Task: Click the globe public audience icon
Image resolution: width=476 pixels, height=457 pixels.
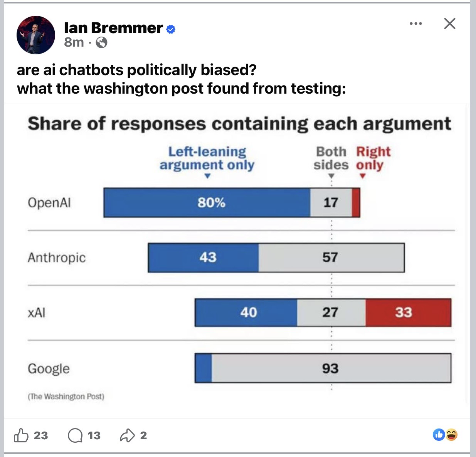Action: click(101, 42)
